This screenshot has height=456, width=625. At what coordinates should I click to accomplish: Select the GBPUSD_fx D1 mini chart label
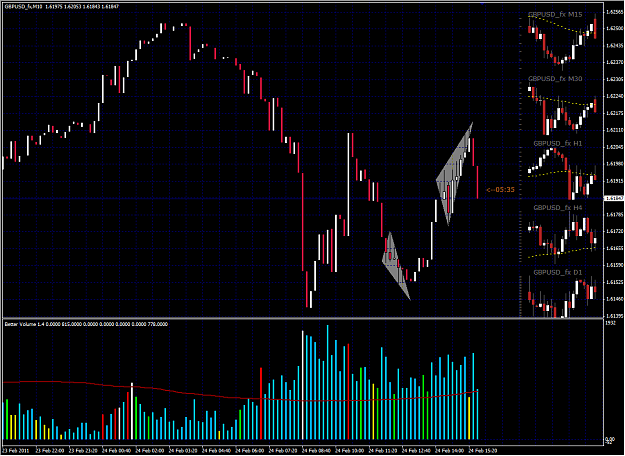558,273
